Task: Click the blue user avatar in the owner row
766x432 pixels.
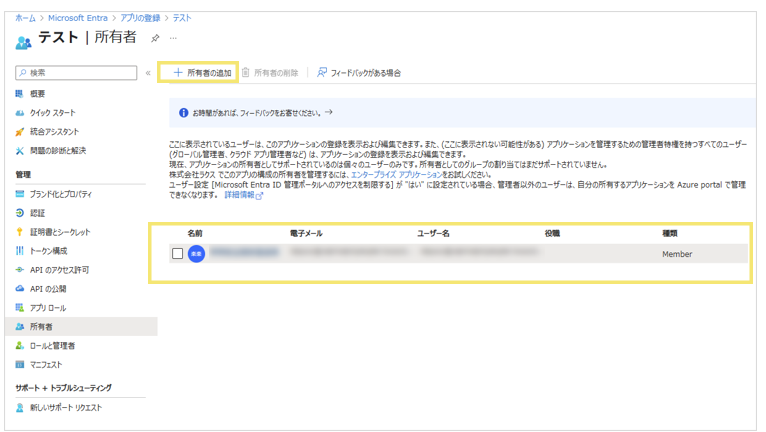Action: (196, 254)
